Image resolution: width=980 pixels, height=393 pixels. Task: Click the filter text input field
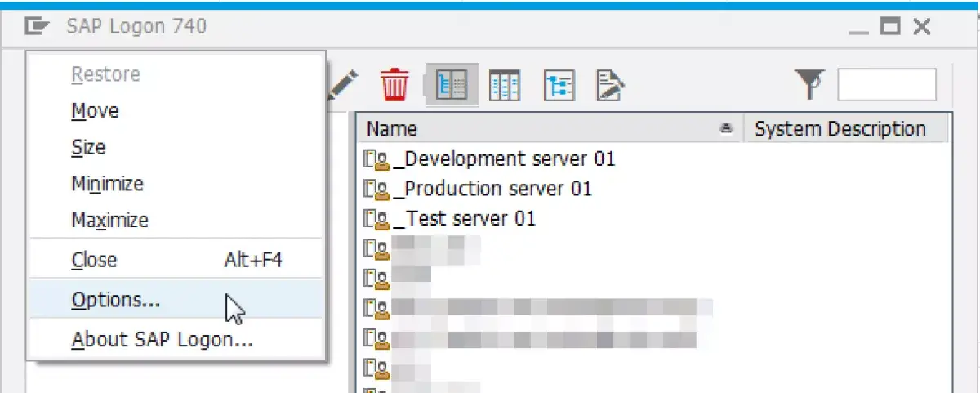887,85
